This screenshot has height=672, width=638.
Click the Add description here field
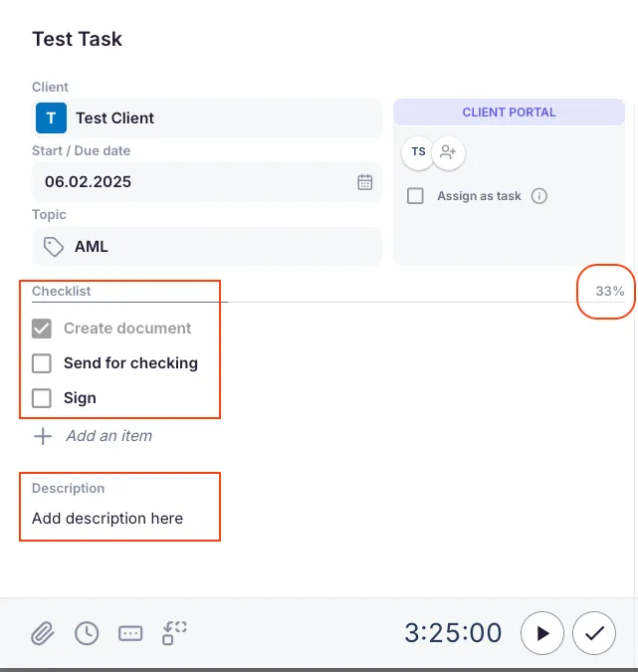[107, 518]
